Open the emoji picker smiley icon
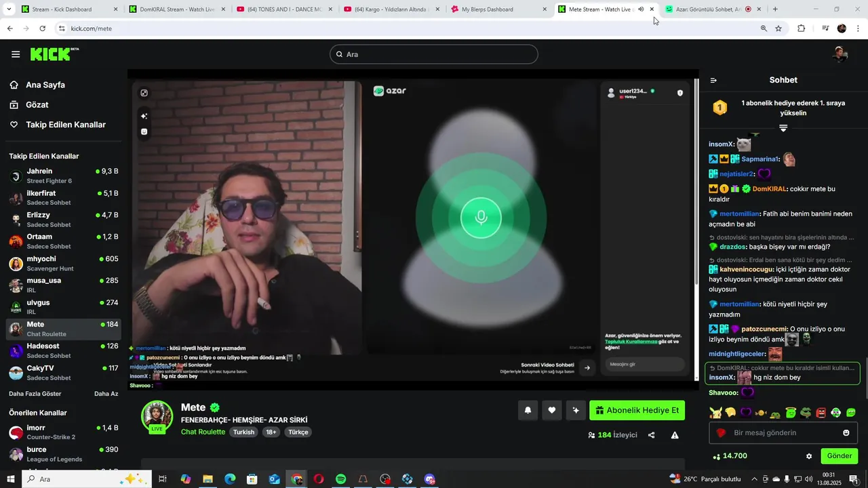868x488 pixels. (x=846, y=432)
